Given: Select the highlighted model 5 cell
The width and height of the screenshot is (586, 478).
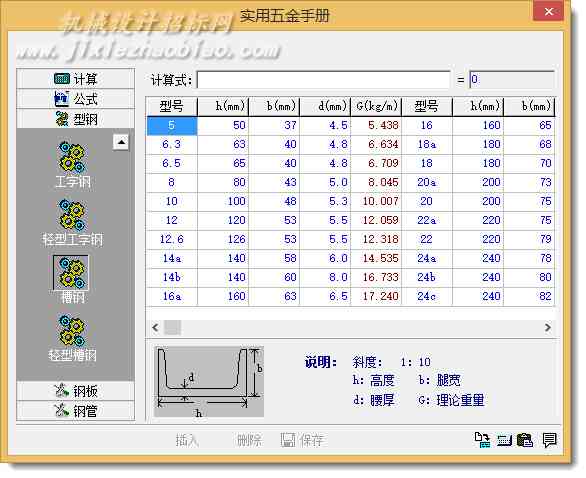Looking at the screenshot, I should pos(172,126).
